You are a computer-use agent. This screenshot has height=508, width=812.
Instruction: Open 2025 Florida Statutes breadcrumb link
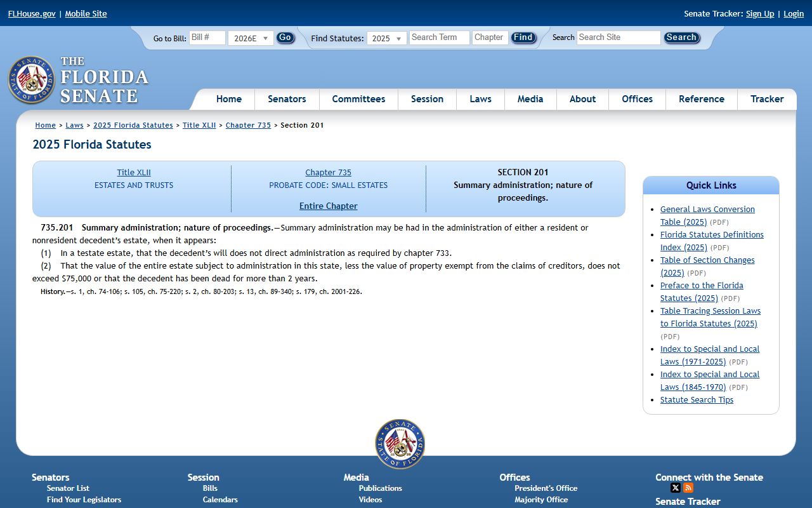click(x=133, y=125)
